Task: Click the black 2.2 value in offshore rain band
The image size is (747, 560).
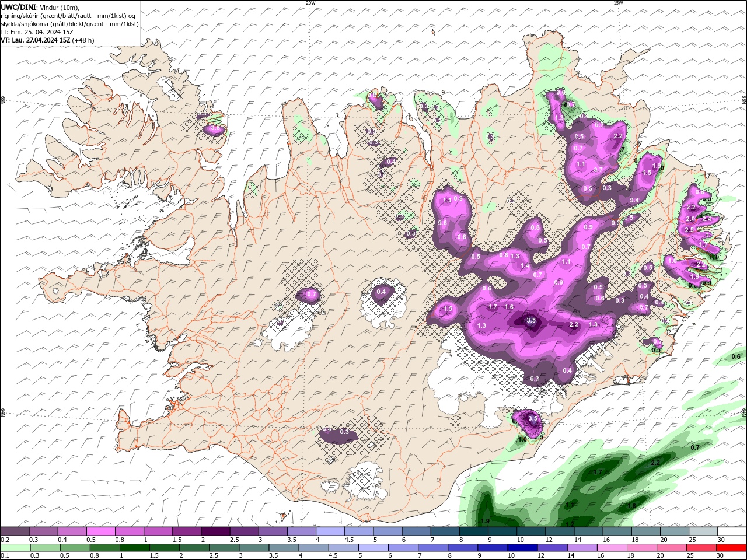Action: (655, 463)
